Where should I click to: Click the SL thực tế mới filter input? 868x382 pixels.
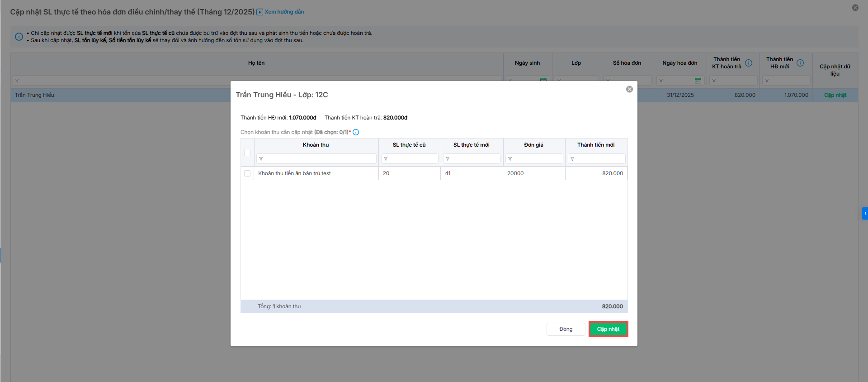click(475, 159)
